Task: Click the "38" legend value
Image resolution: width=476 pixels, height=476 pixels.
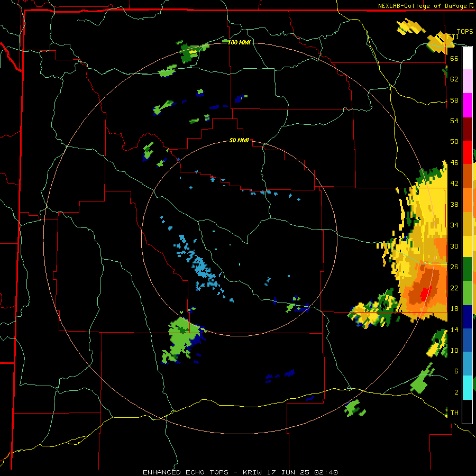Action: click(x=454, y=204)
